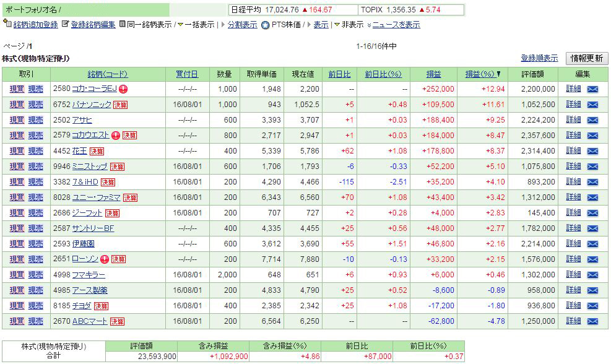The image size is (611, 364).
Task: Click mail icon in ミニストップ row
Action: (592, 167)
